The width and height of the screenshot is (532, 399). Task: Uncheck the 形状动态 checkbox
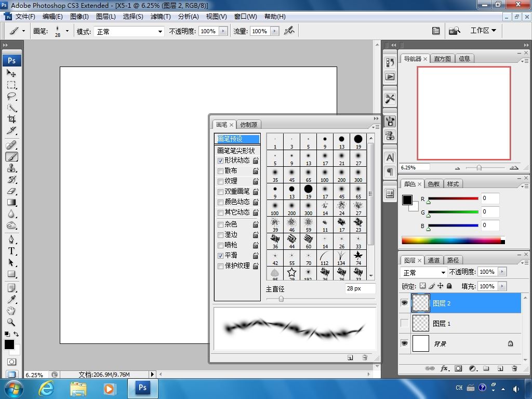point(220,161)
